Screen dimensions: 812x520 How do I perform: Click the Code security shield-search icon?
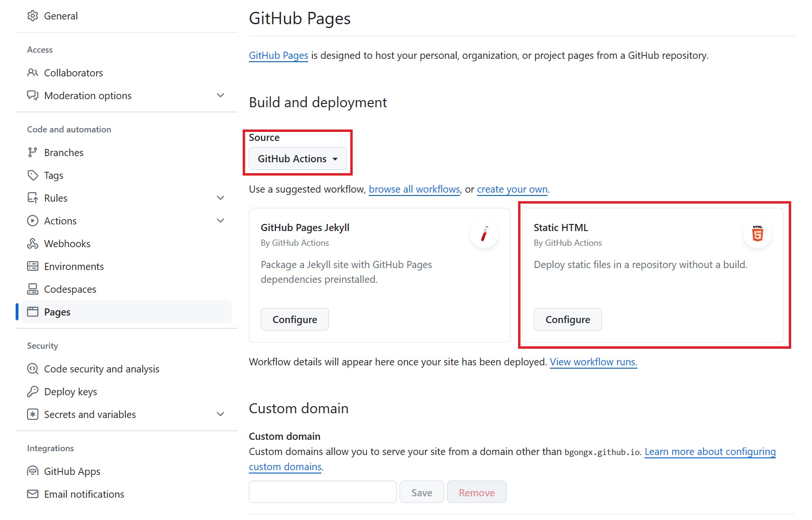click(33, 369)
